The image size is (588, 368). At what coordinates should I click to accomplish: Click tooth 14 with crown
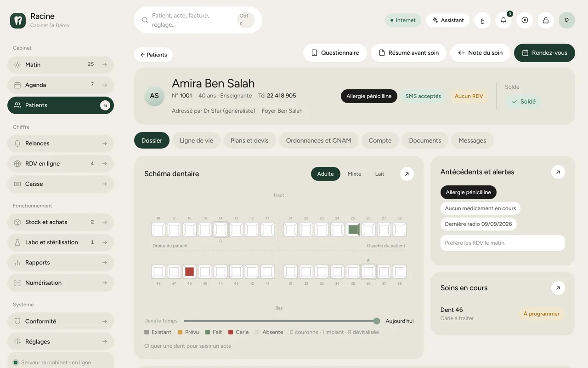[220, 230]
